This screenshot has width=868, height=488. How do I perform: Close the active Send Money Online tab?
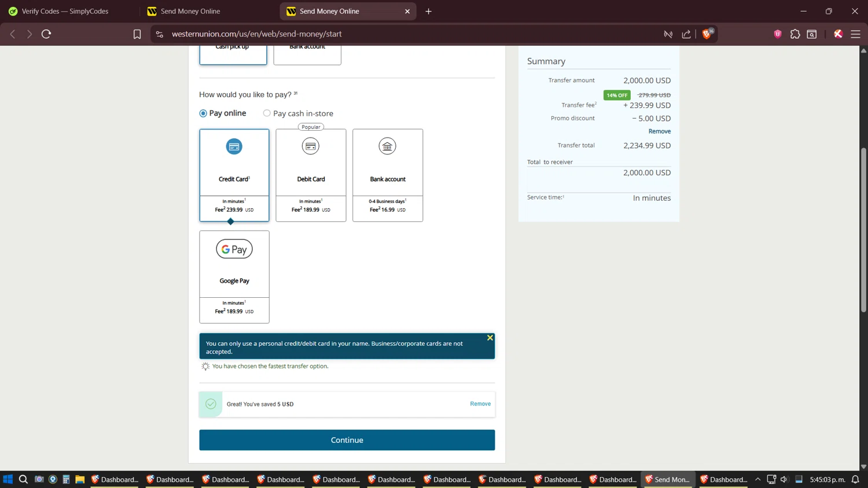click(407, 11)
